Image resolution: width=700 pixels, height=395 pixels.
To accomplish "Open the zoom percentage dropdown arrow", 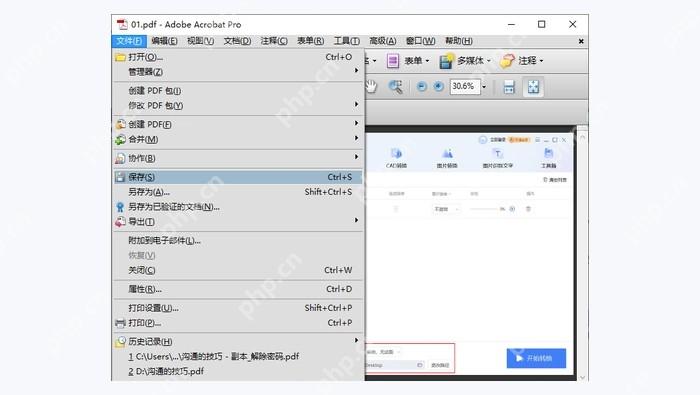I will [484, 87].
